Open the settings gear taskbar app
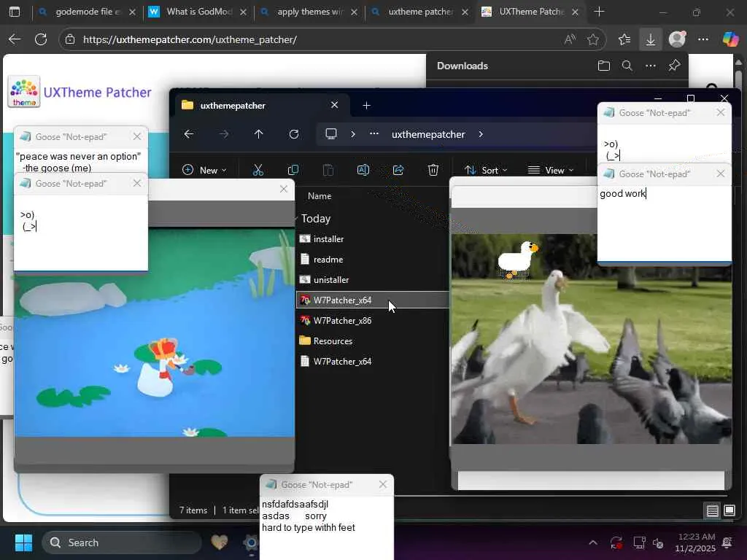This screenshot has height=560, width=747. point(251,542)
